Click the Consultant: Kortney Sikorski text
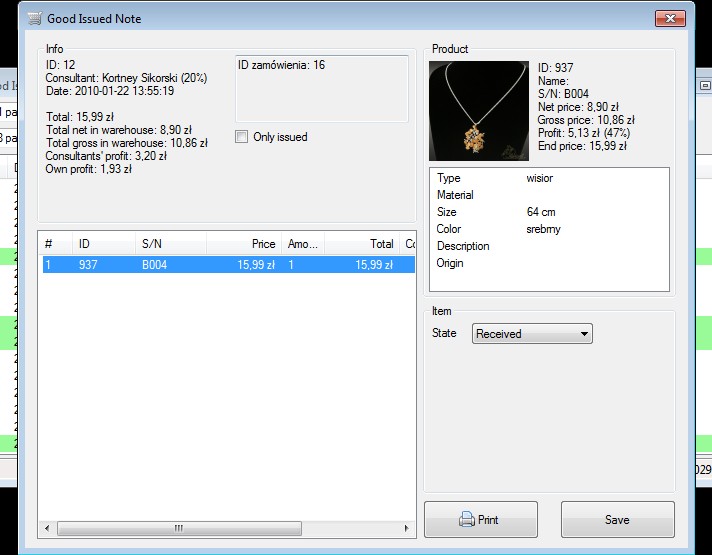Viewport: 712px width, 555px height. click(x=126, y=78)
